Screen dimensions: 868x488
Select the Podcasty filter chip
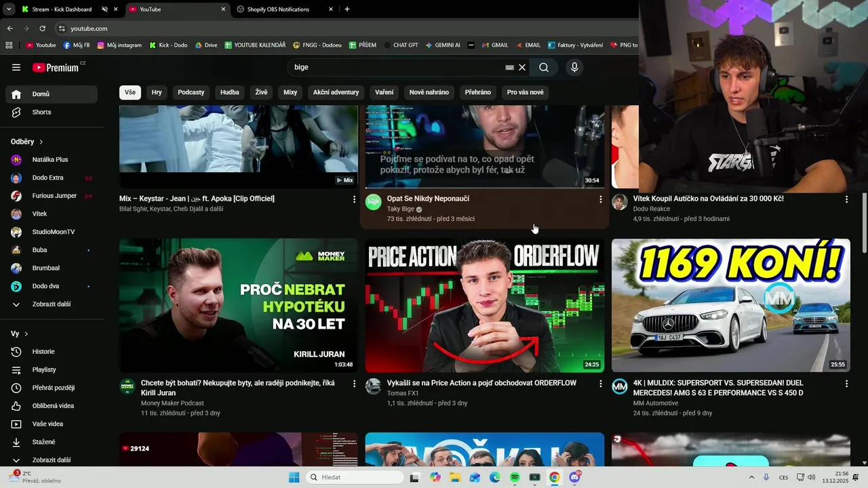pyautogui.click(x=191, y=92)
